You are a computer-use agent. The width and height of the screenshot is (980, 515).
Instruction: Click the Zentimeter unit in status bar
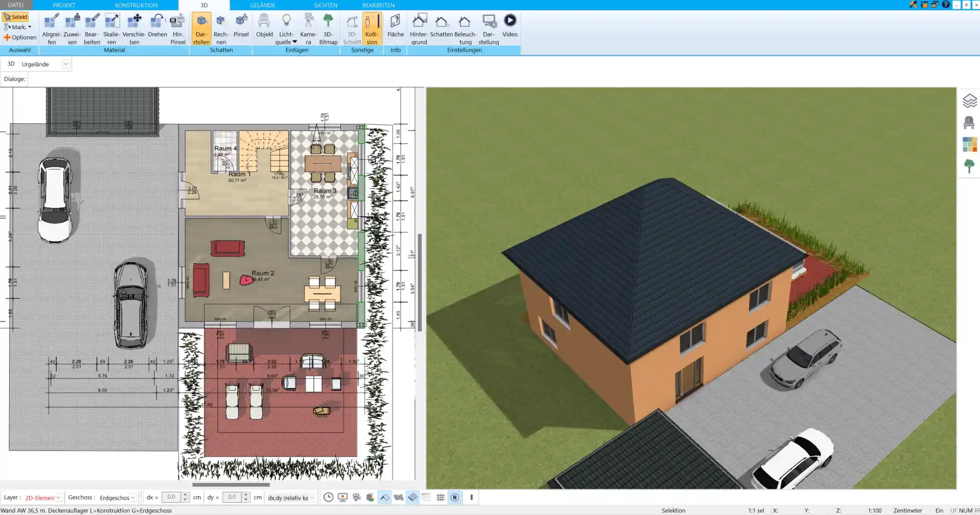907,510
